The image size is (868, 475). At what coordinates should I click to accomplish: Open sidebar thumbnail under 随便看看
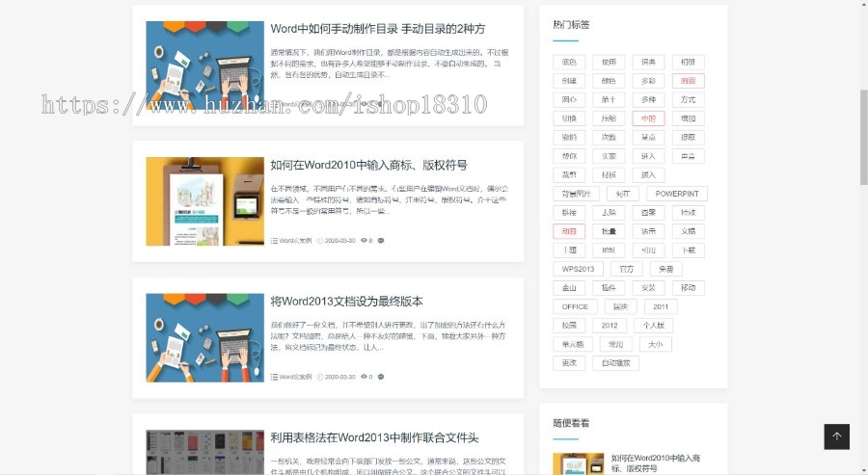[578, 463]
